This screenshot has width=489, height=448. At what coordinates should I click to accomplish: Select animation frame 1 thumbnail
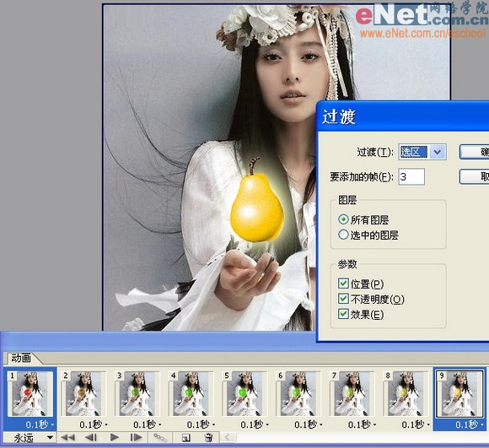click(x=30, y=394)
